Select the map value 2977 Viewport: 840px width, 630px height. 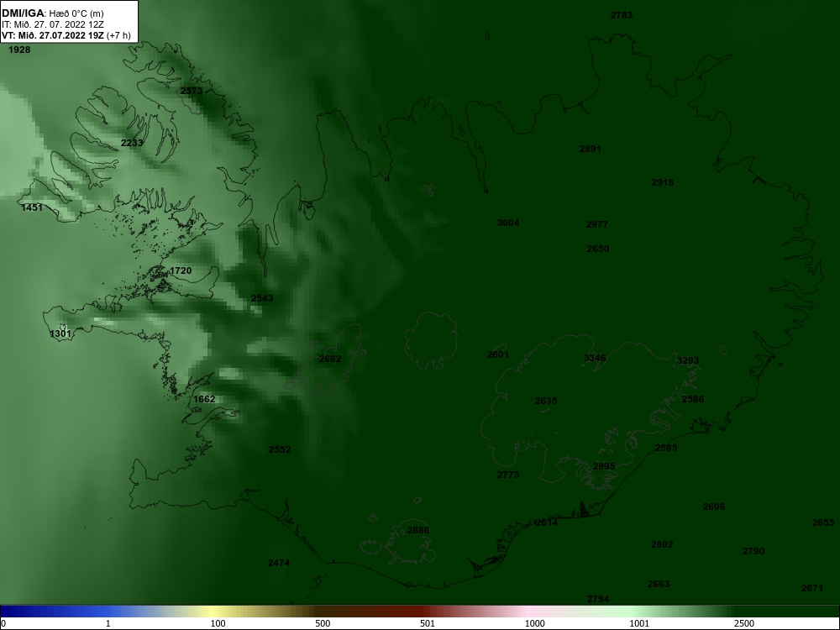point(596,224)
